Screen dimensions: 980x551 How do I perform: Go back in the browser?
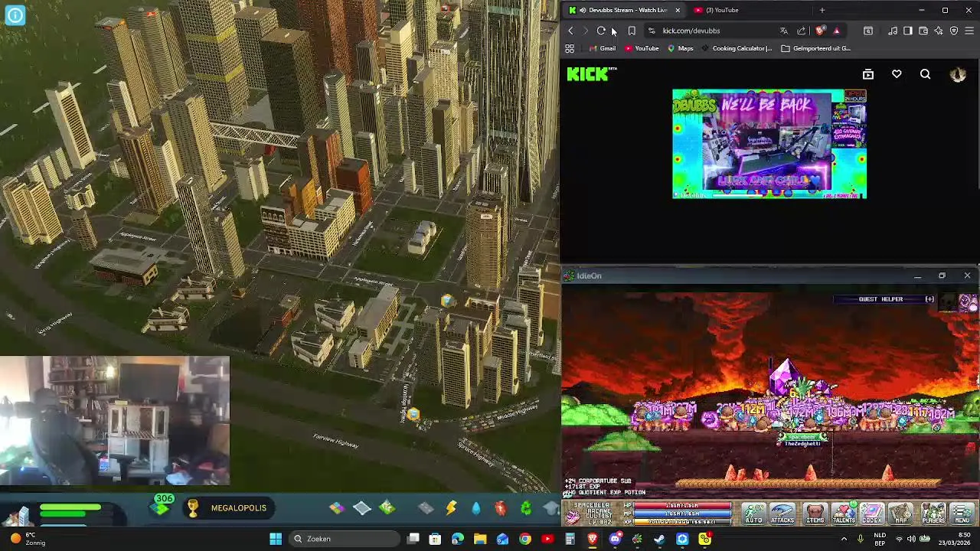point(570,31)
